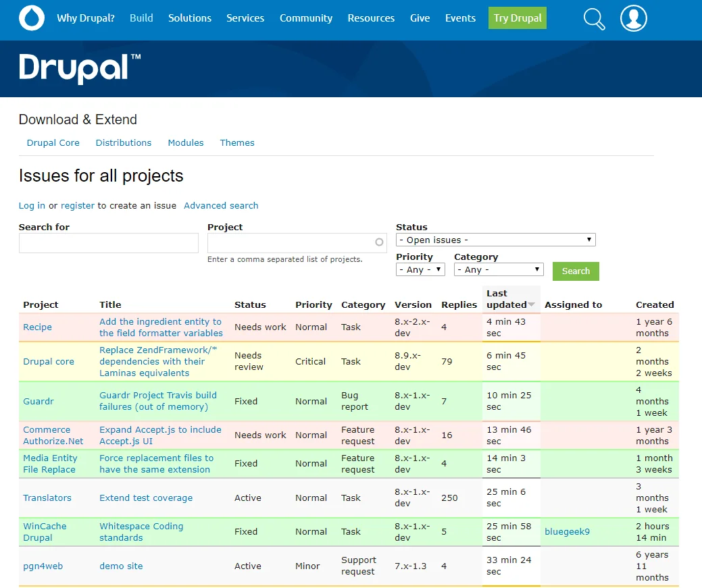Click the Project field autocomplete circle
The image size is (702, 588).
[379, 242]
